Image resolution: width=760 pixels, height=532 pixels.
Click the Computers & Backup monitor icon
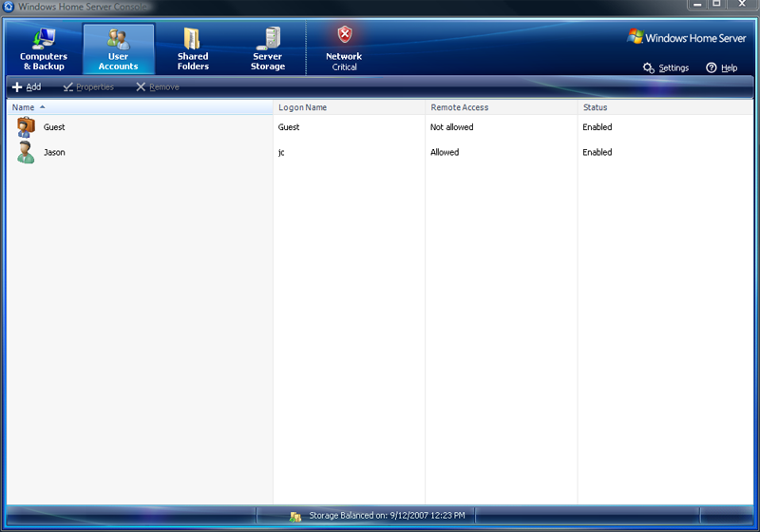[x=44, y=38]
